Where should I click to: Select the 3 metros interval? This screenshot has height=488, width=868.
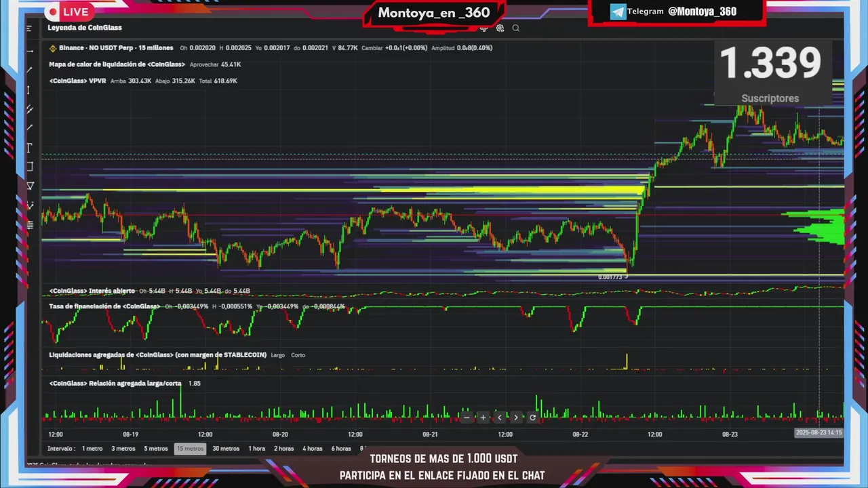click(123, 449)
